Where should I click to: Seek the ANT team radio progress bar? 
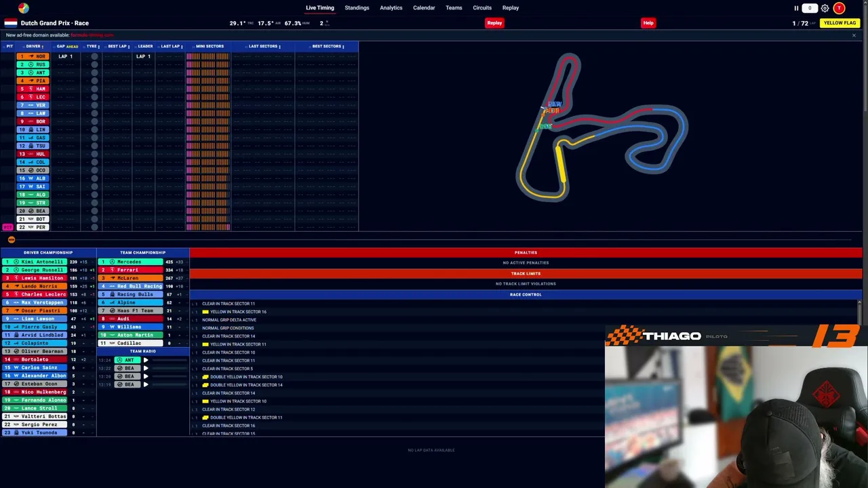[x=170, y=360]
